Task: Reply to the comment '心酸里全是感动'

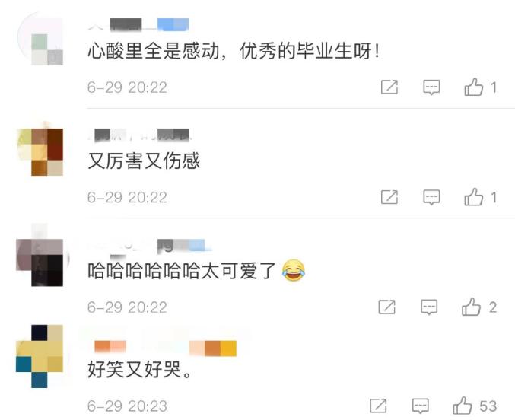Action: click(431, 87)
